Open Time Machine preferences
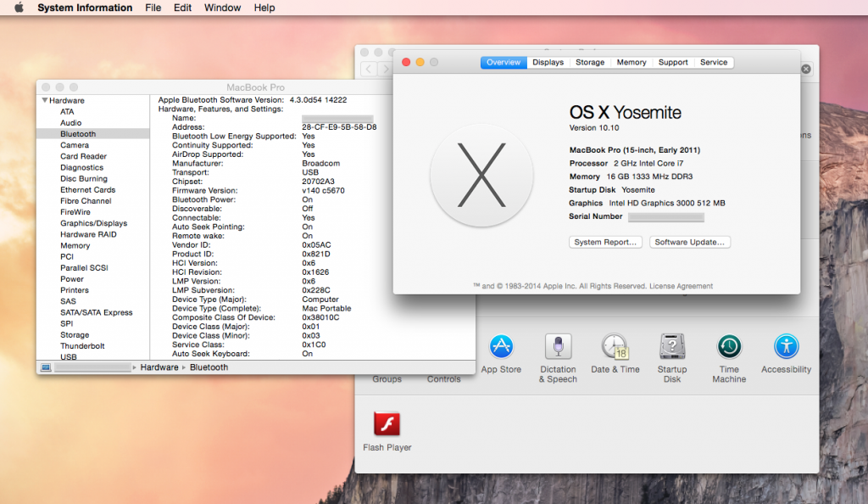868x504 pixels. 729,347
